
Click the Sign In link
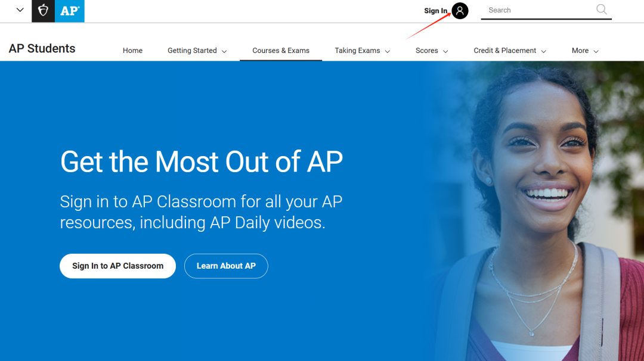(x=435, y=11)
